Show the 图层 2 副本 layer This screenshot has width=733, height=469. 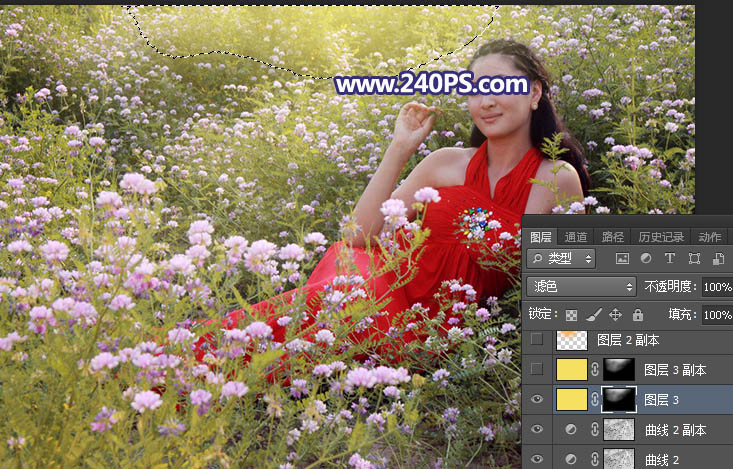pyautogui.click(x=537, y=340)
